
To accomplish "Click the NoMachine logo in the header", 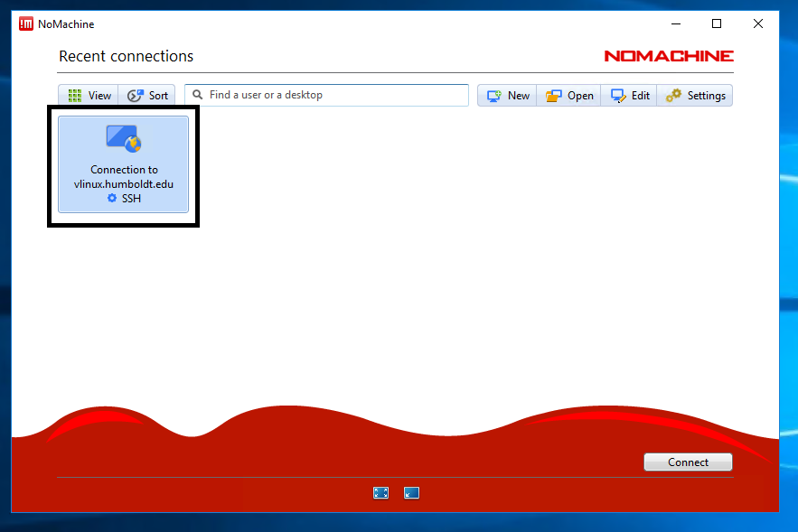I will 669,56.
